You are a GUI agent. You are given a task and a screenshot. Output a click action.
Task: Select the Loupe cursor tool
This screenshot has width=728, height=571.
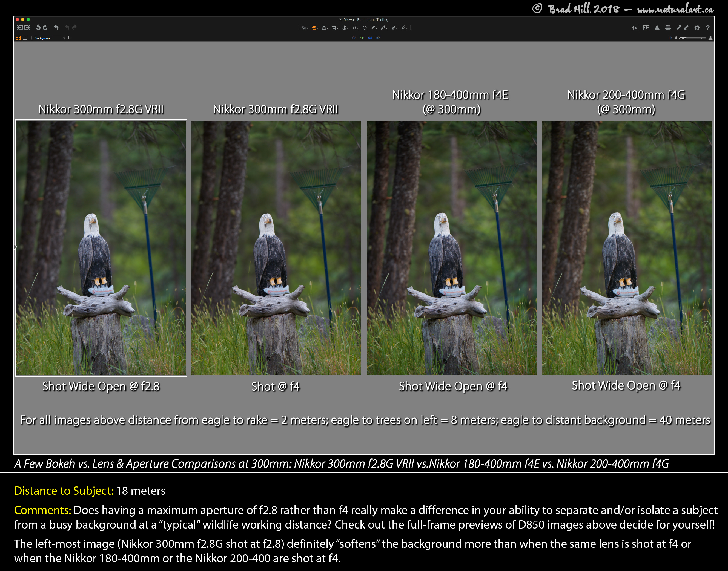324,28
